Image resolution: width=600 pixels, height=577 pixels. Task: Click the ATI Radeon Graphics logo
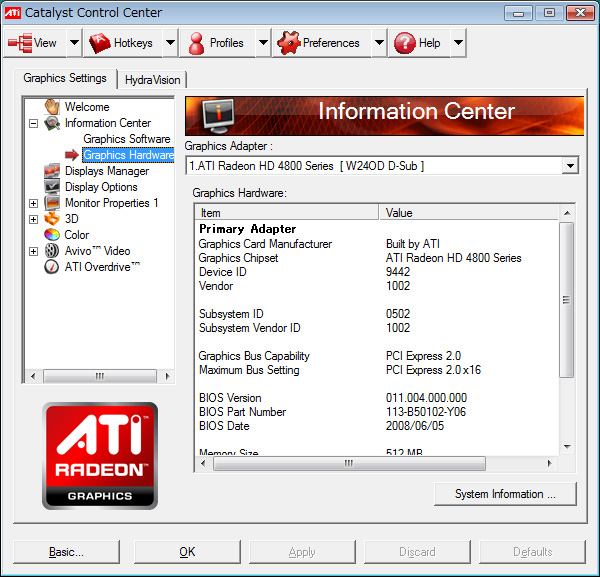coord(100,455)
